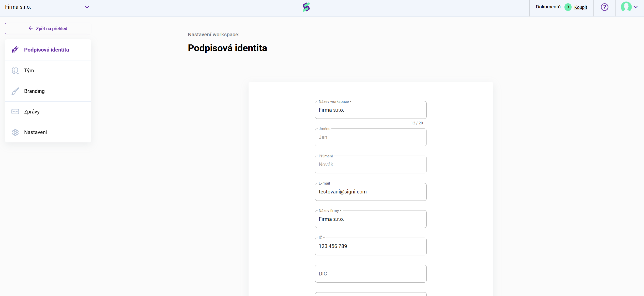Click the Signi logo in header
Viewport: 644px width, 296px height.
pos(306,7)
